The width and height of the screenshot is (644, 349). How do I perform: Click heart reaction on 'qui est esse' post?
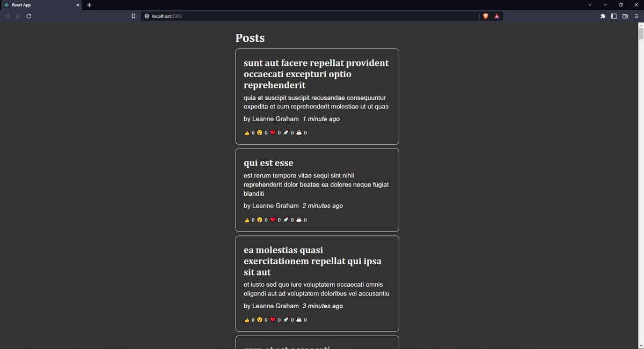pyautogui.click(x=275, y=220)
